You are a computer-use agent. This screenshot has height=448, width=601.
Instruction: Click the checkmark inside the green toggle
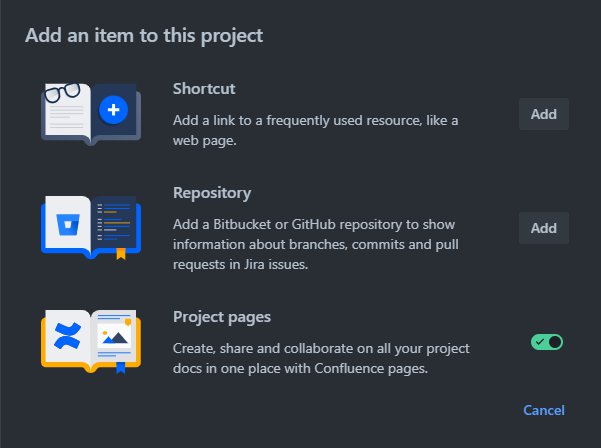coord(540,342)
